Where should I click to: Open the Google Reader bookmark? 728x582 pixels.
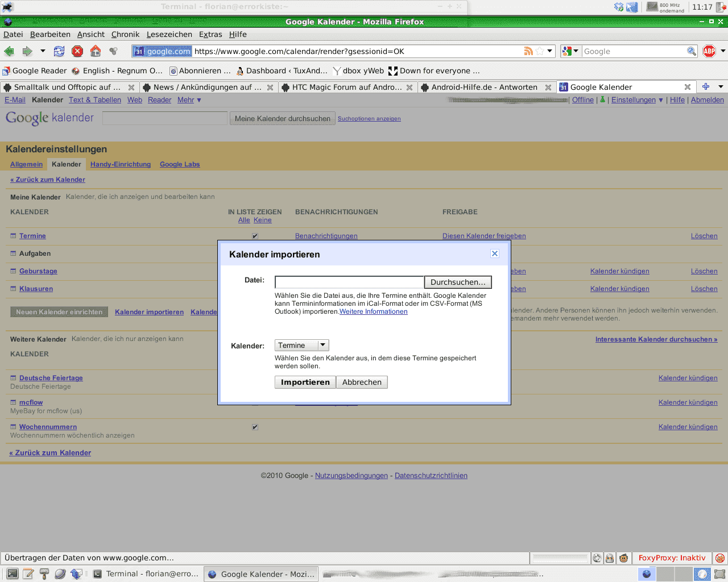(x=34, y=70)
